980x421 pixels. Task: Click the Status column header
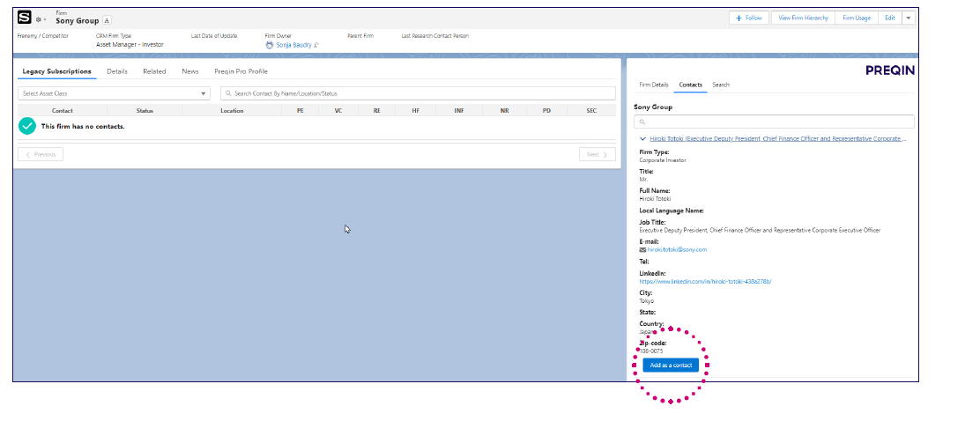tap(145, 111)
